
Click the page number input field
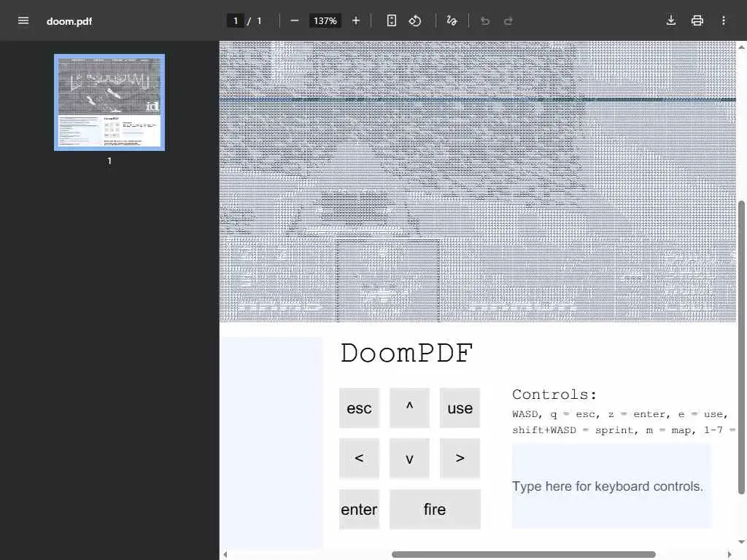(x=236, y=21)
